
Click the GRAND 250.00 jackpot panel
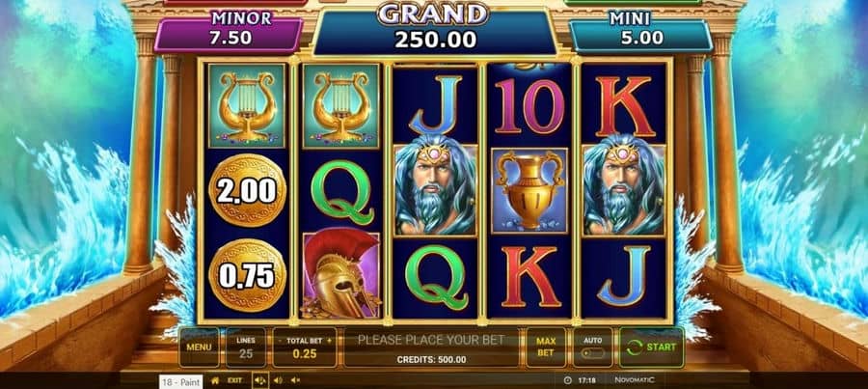pos(435,31)
